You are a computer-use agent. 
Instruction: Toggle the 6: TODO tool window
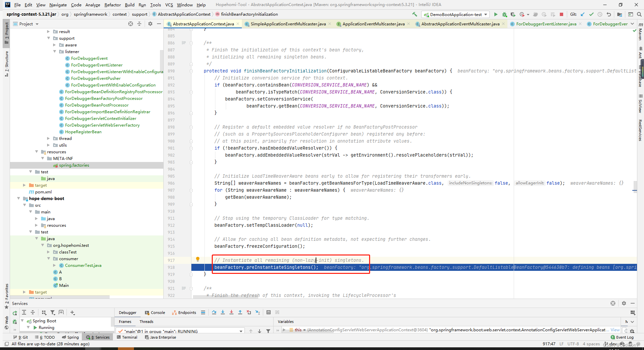[45, 337]
